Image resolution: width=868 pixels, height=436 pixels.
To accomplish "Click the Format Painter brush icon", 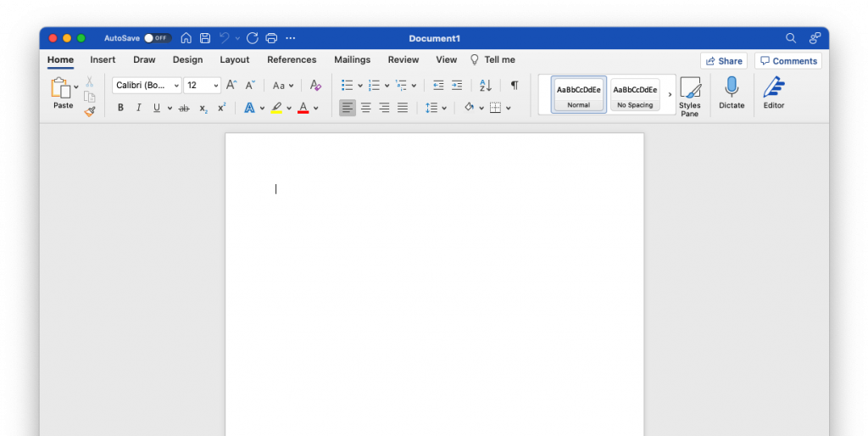I will [x=90, y=111].
